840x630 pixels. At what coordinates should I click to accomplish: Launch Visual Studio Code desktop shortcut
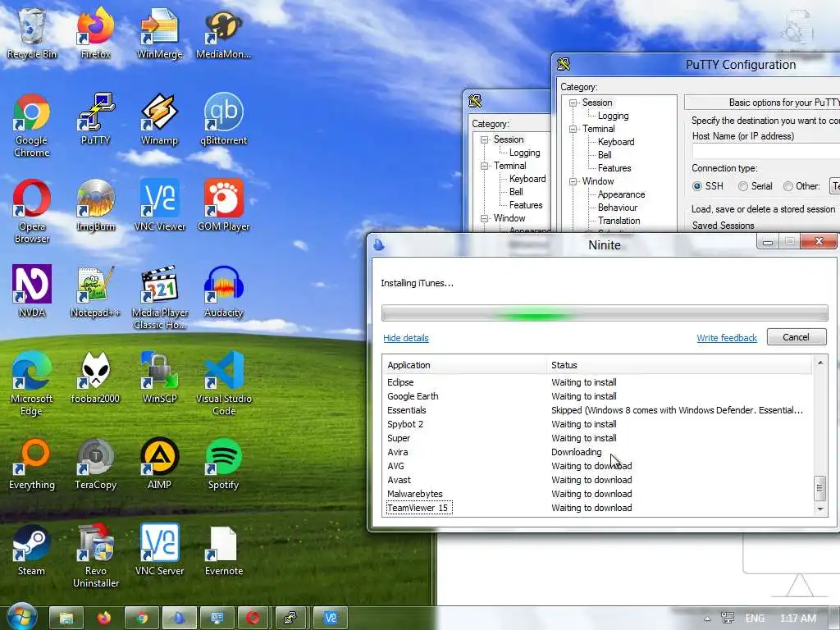coord(223,384)
